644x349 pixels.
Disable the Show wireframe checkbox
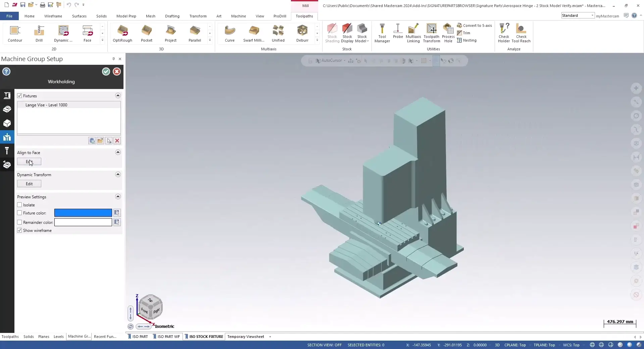[x=20, y=231]
